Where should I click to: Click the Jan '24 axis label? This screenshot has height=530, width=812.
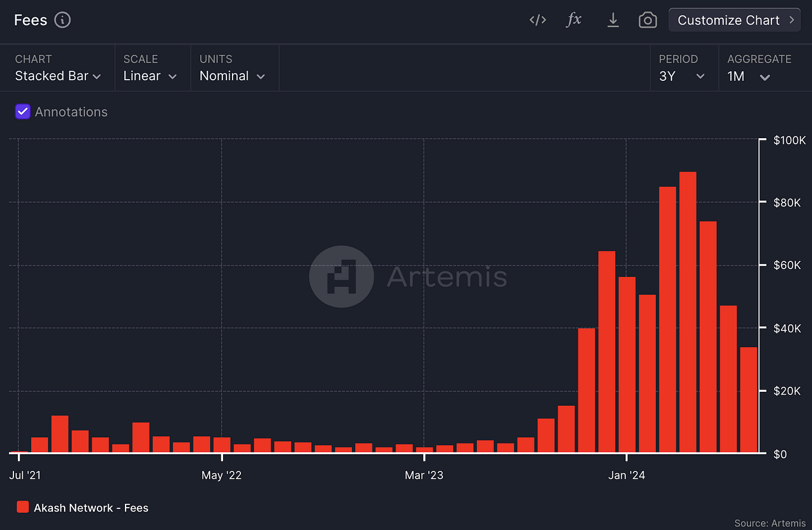pos(627,475)
